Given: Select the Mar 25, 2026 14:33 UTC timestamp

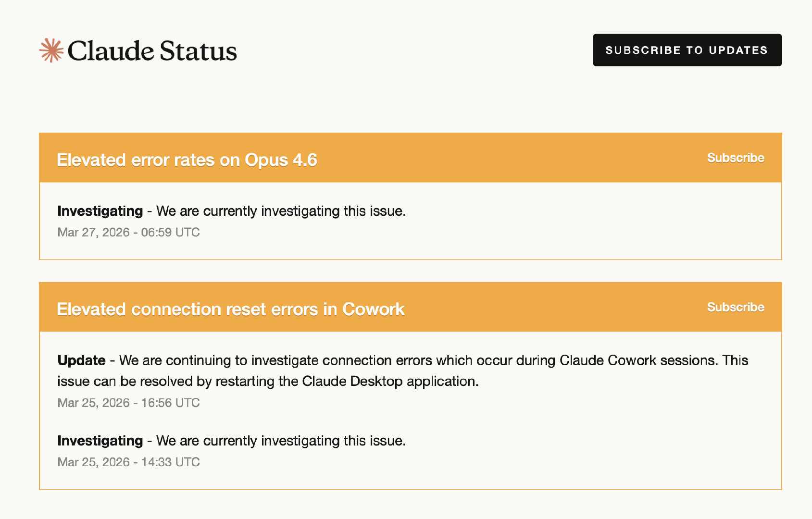Looking at the screenshot, I should [128, 462].
